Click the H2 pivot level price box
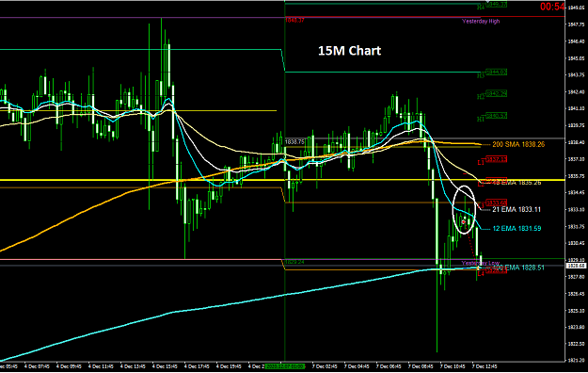This screenshot has height=373, width=588. (x=497, y=93)
